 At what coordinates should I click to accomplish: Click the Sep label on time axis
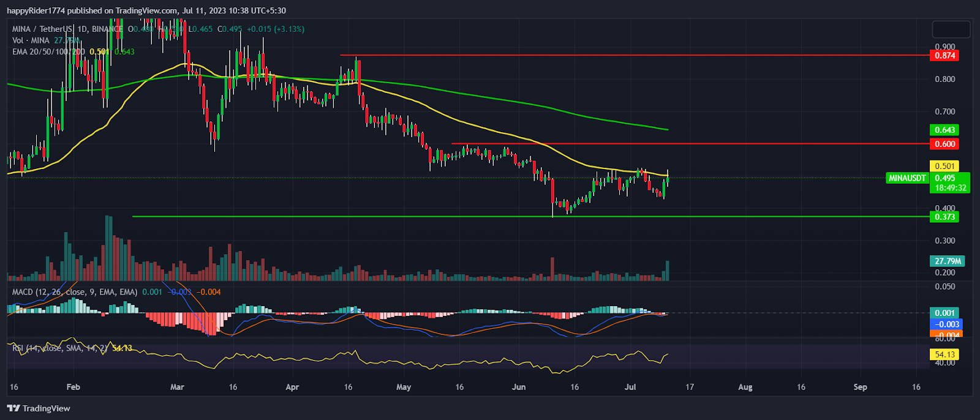[x=861, y=387]
